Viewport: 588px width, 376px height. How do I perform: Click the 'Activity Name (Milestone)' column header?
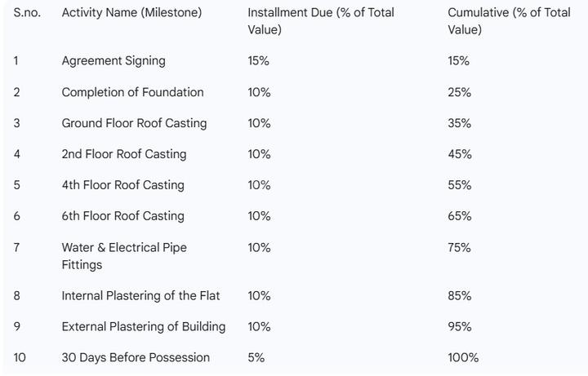[x=131, y=13]
